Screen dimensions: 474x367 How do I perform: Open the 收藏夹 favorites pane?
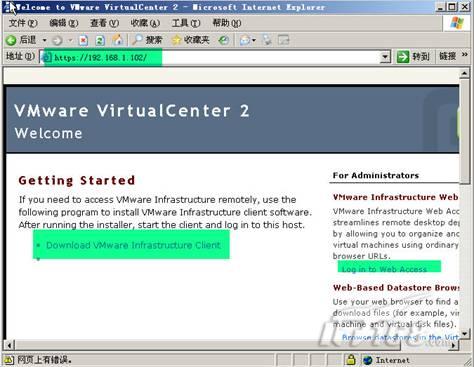pos(190,40)
